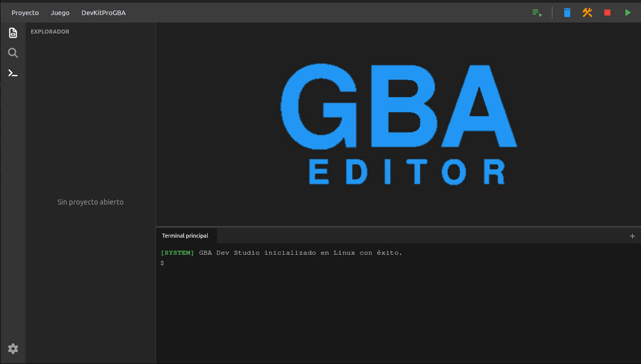Open the DevKitProGBA menu
Screen dimensions: 641x364
tap(103, 13)
